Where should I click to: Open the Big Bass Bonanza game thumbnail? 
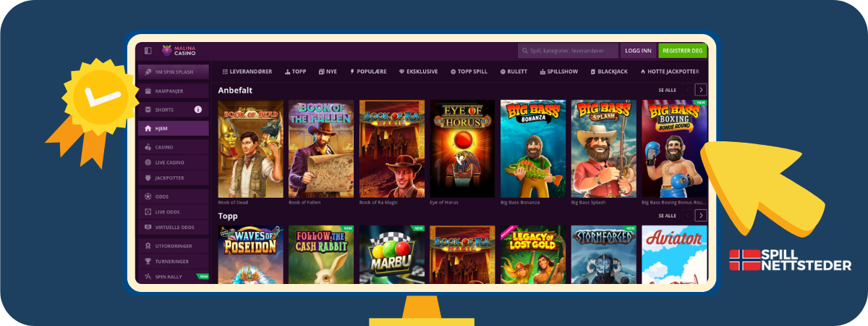click(x=532, y=149)
